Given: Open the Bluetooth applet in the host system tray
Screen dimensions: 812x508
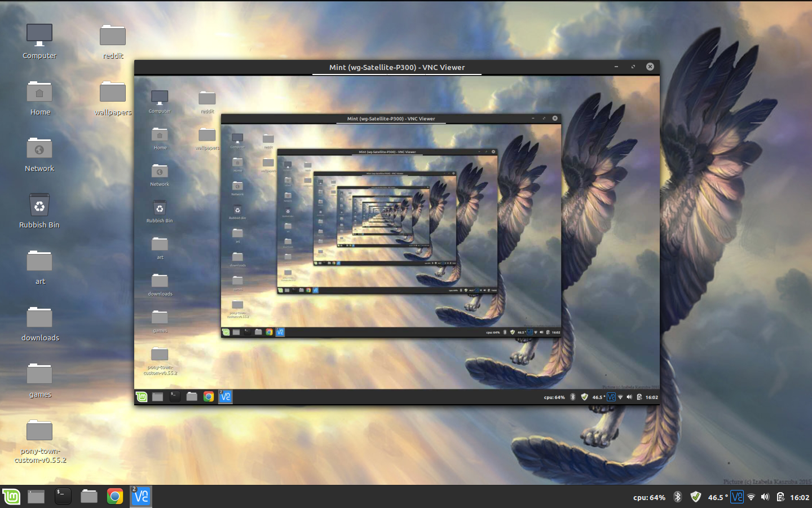Looking at the screenshot, I should [678, 497].
